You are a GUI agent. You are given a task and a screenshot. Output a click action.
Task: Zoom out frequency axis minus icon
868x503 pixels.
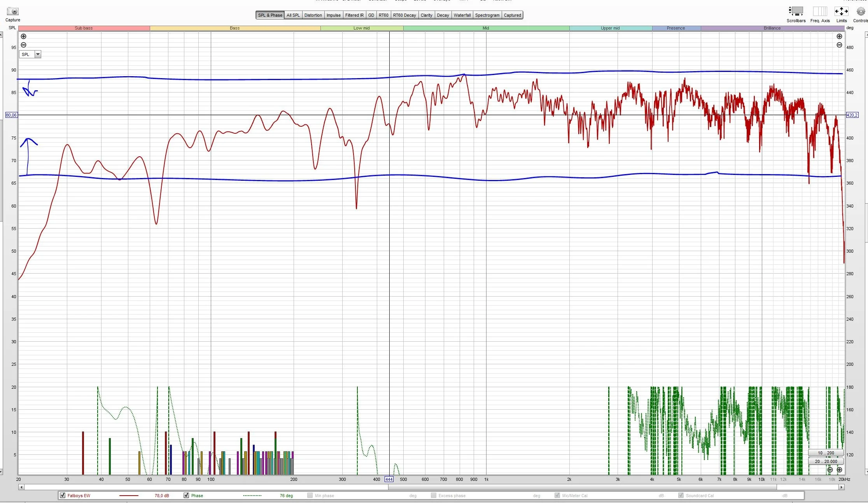coord(830,470)
